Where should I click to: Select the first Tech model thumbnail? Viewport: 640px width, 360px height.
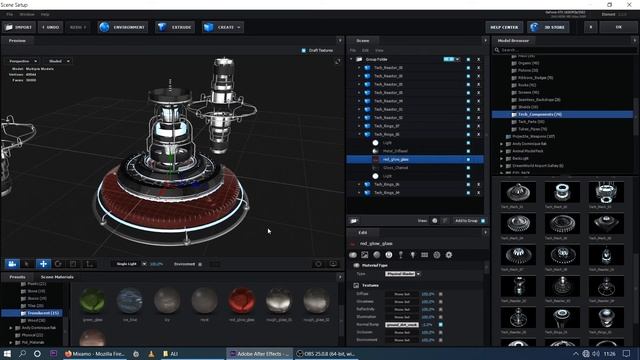click(x=518, y=192)
